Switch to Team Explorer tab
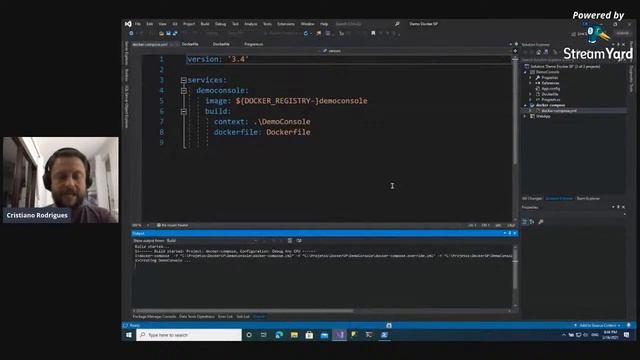 588,199
